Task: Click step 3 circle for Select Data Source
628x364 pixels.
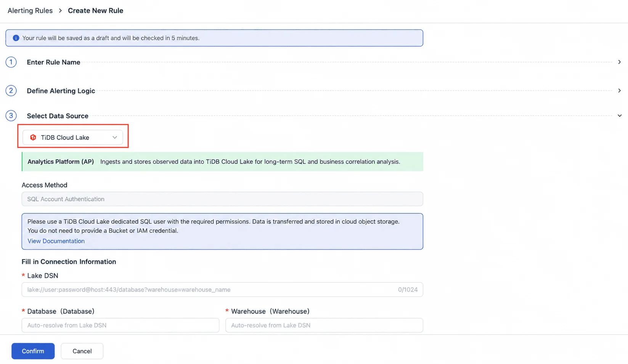Action: [11, 115]
